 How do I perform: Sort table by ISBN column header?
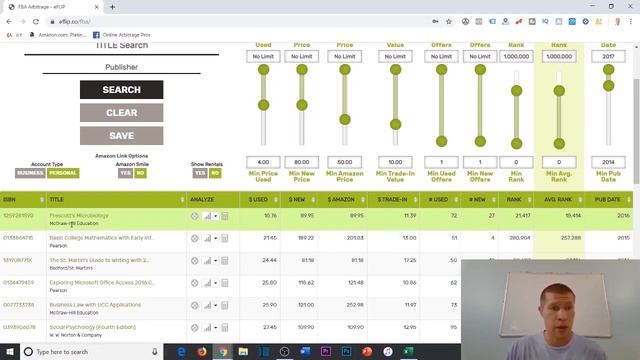click(x=23, y=200)
